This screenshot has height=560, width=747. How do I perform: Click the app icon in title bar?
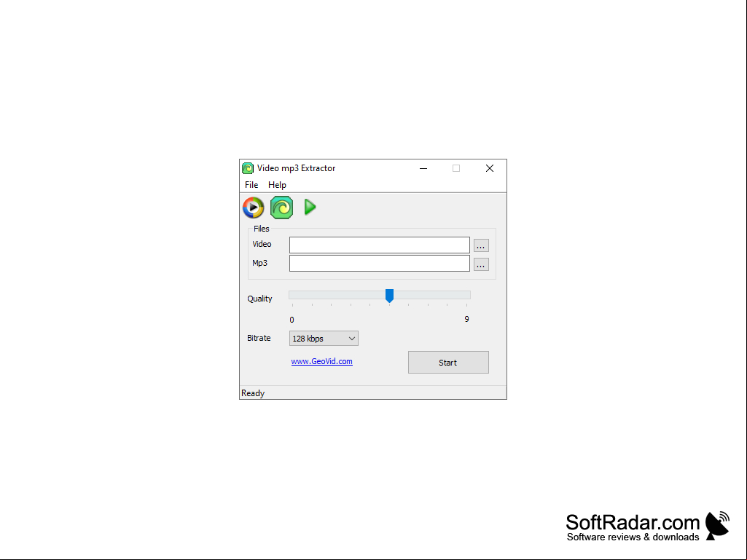coord(248,168)
